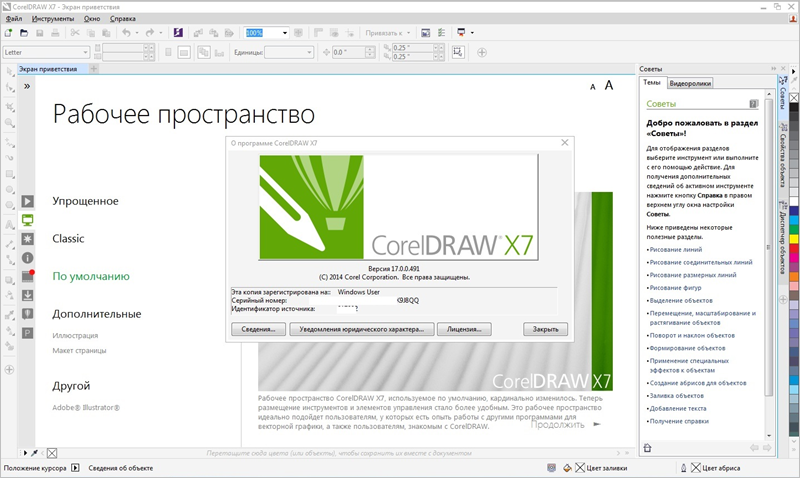This screenshot has width=800, height=478.
Task: Open Gallery icon with red dot
Action: coord(28,276)
